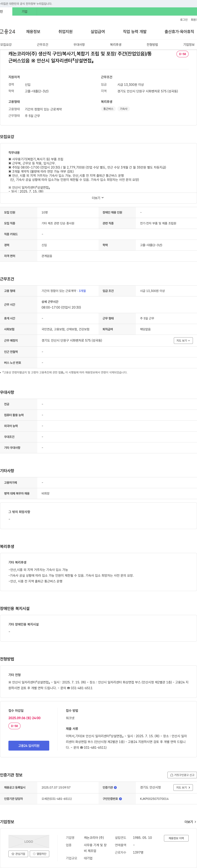Viewport: 197px width, 868px height.
Task: Click certification number KJKP002507070014
Action: click(x=154, y=799)
